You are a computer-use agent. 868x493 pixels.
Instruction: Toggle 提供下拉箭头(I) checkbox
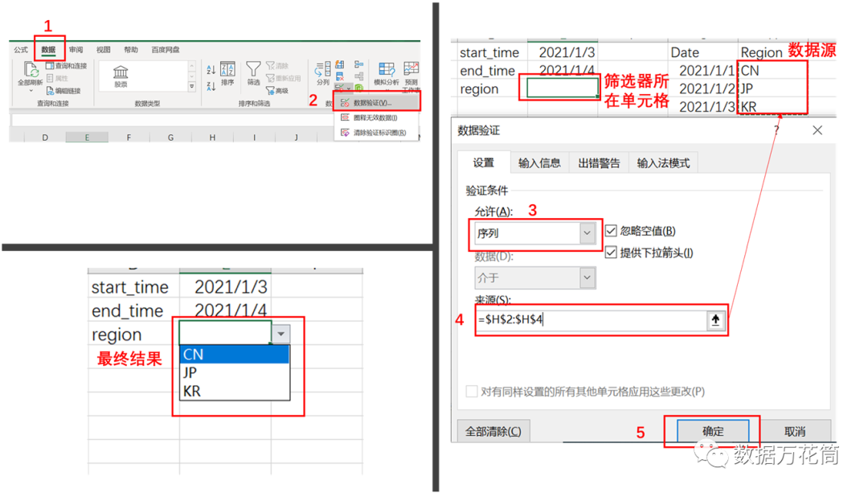coord(611,253)
